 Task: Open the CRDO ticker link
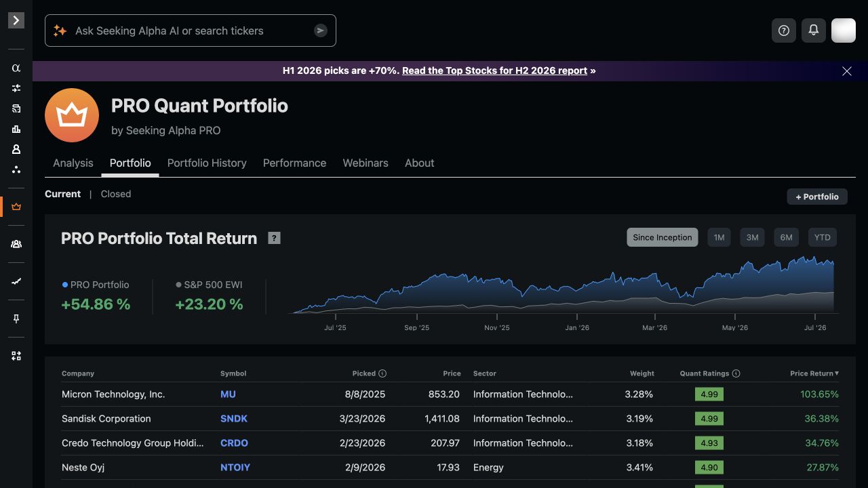tap(234, 443)
